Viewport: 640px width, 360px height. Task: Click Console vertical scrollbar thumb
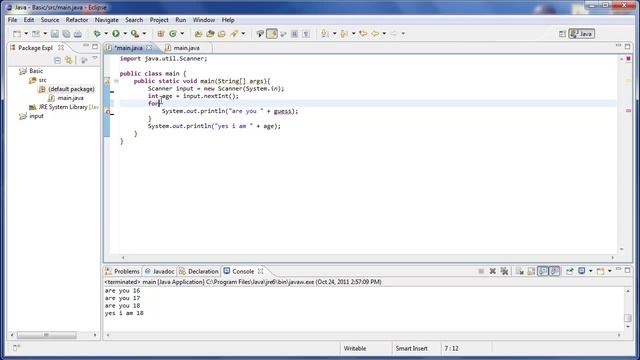click(628, 318)
